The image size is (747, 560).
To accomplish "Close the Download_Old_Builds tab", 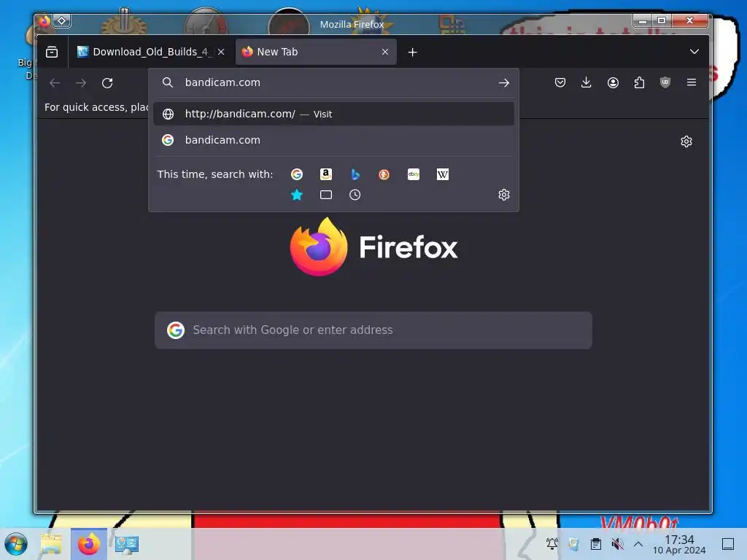I will point(221,52).
